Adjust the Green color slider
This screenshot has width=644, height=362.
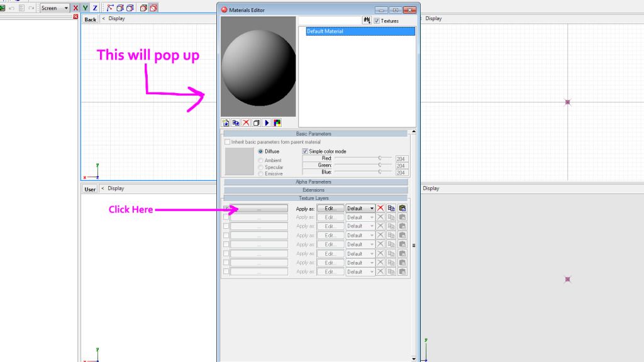click(363, 165)
